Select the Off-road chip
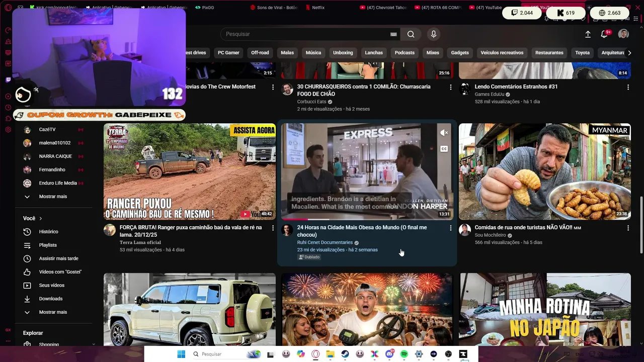This screenshot has height=362, width=644. click(x=260, y=53)
